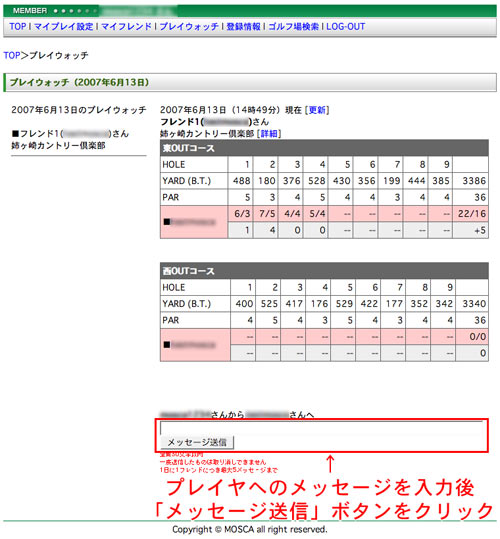Image resolution: width=500 pixels, height=539 pixels.
Task: Click the プレイウォッチ (2007年6月13日) heading bar
Action: click(x=250, y=82)
